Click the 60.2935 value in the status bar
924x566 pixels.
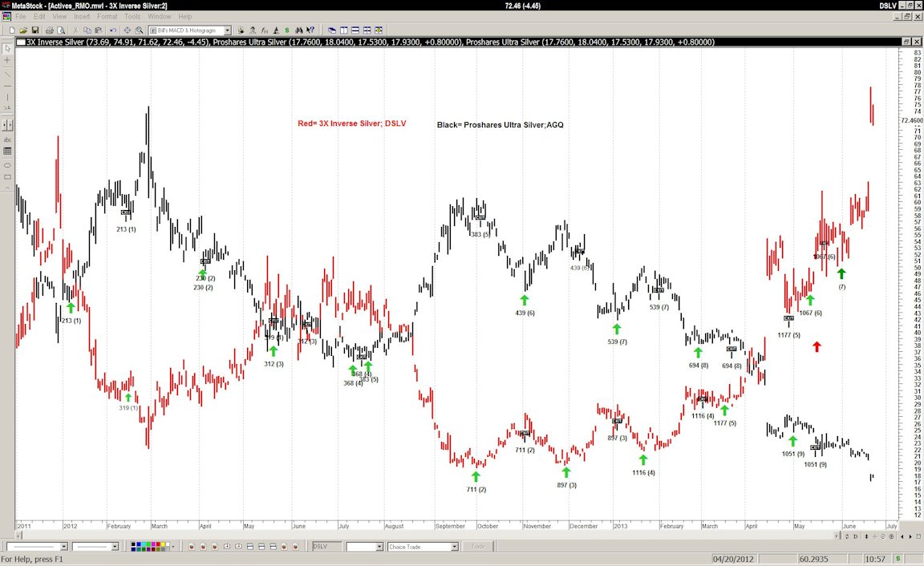[813, 559]
